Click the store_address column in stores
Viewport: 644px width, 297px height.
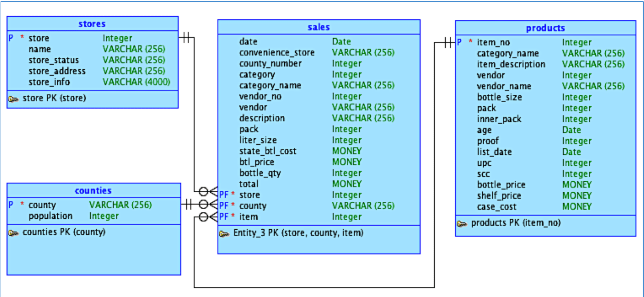(57, 71)
